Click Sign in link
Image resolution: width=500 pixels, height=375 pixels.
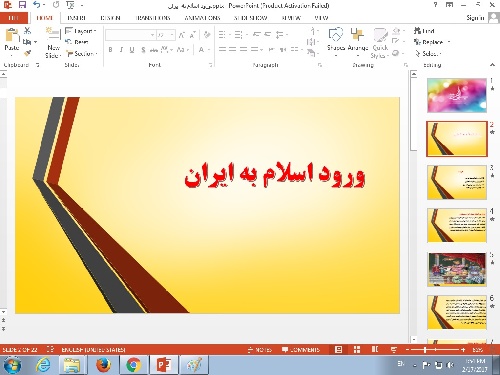pos(475,18)
